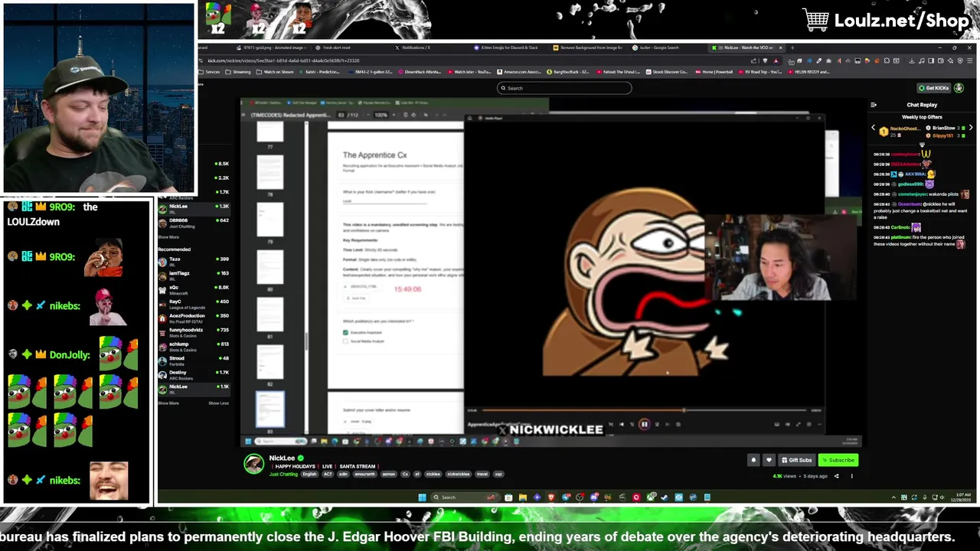Pause the embedded media player
Screen dimensions: 980x551
644,424
